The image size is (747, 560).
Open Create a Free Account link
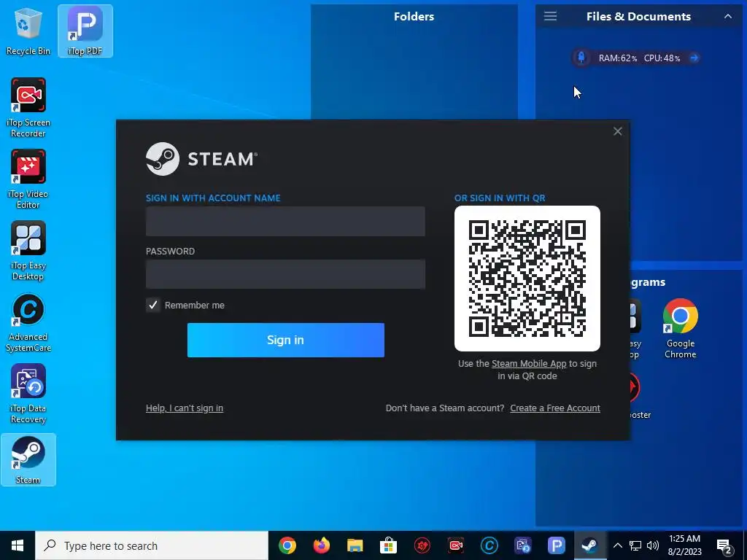pyautogui.click(x=555, y=408)
